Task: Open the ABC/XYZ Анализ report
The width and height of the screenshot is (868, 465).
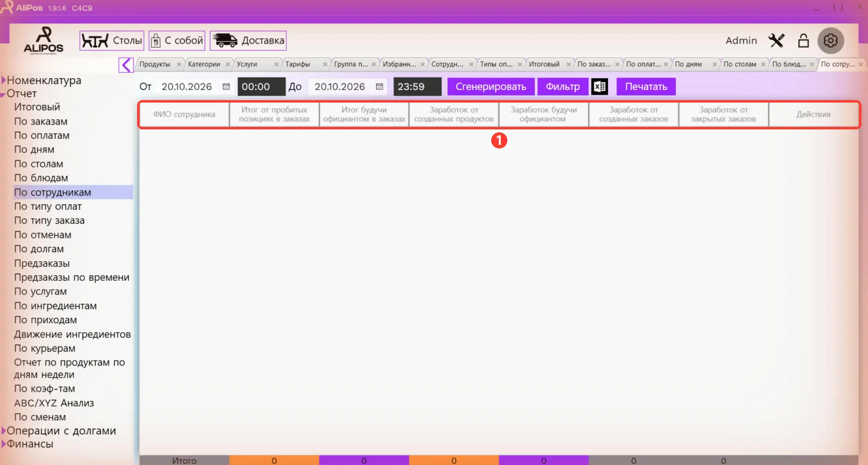Action: [x=54, y=403]
